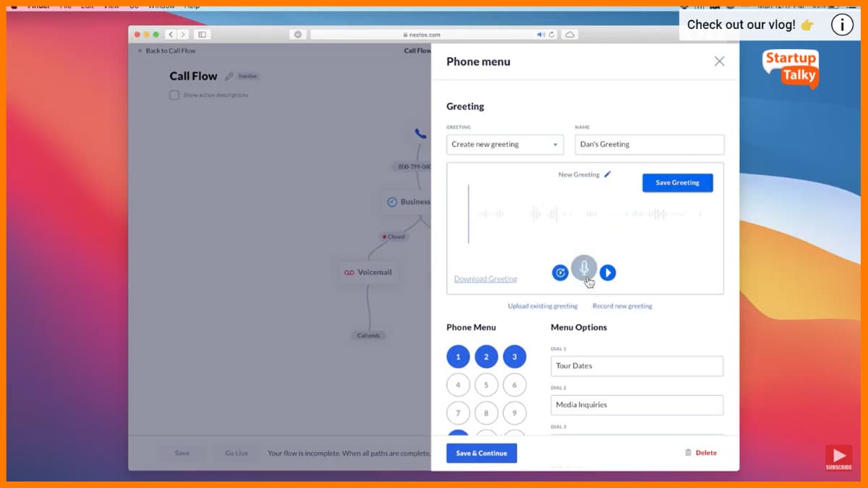
Task: Select the microphone recording icon
Action: [x=584, y=267]
